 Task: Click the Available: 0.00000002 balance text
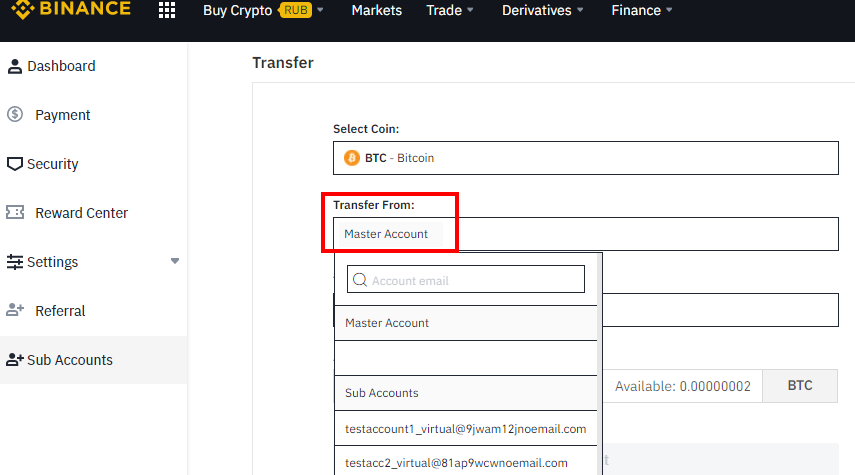coord(683,386)
